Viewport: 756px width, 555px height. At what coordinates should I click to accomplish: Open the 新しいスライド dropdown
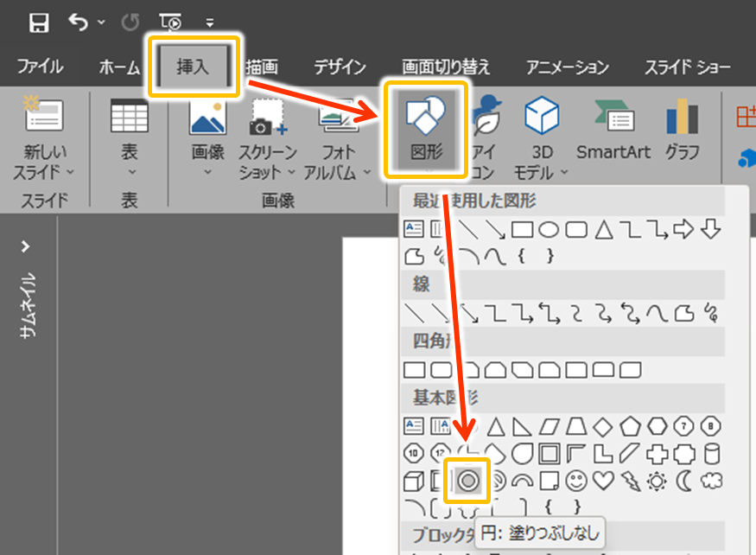[x=43, y=162]
